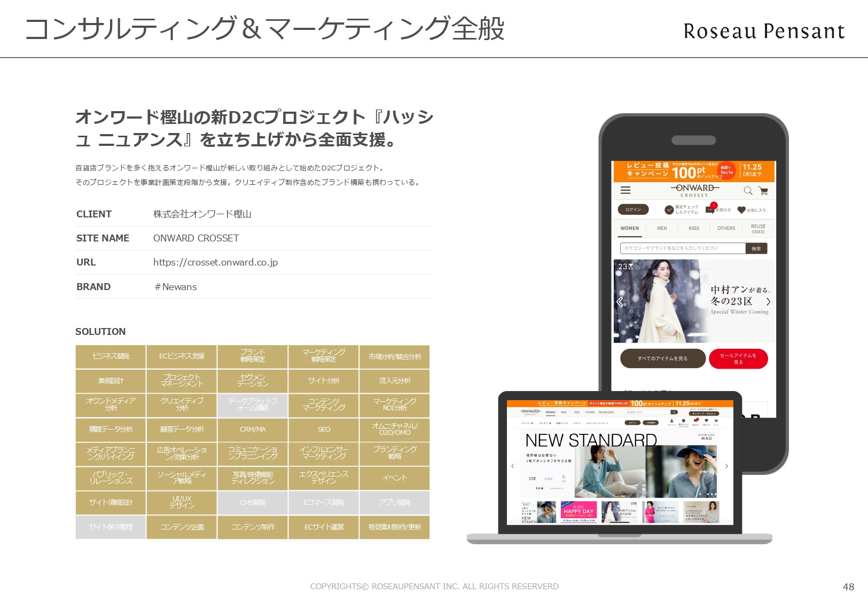The width and height of the screenshot is (868, 601).
Task: Click the 最近チェックしたアイテム checkmark icon
Action: tap(669, 209)
